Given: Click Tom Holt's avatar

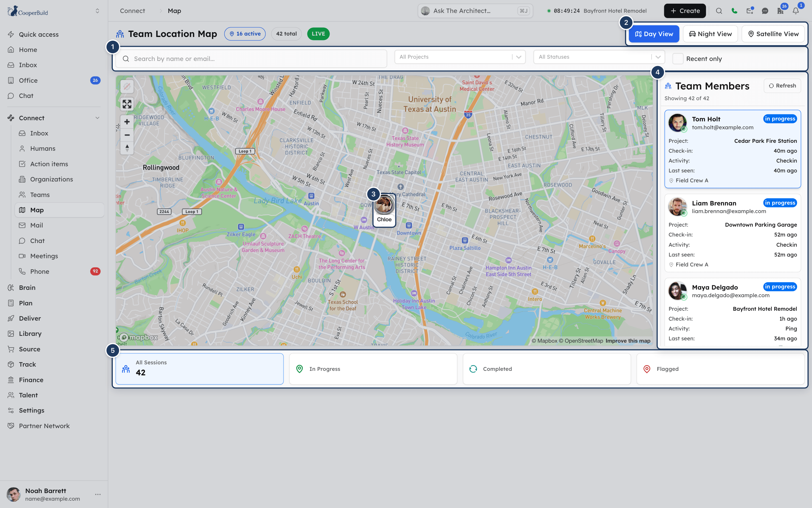Looking at the screenshot, I should (677, 123).
